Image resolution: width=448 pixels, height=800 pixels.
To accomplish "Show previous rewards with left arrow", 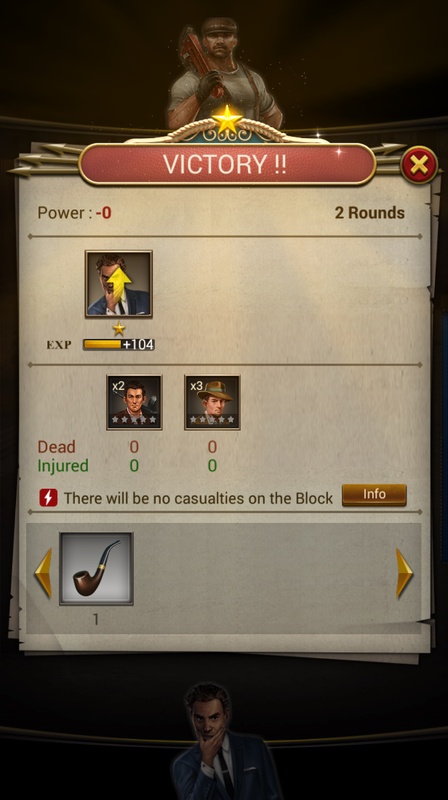I will (x=43, y=573).
